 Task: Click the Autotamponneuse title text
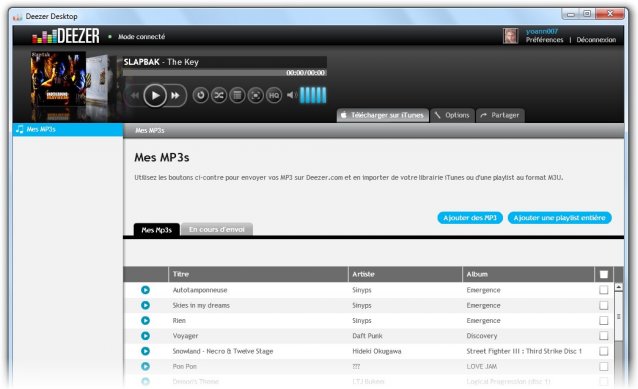pos(200,290)
